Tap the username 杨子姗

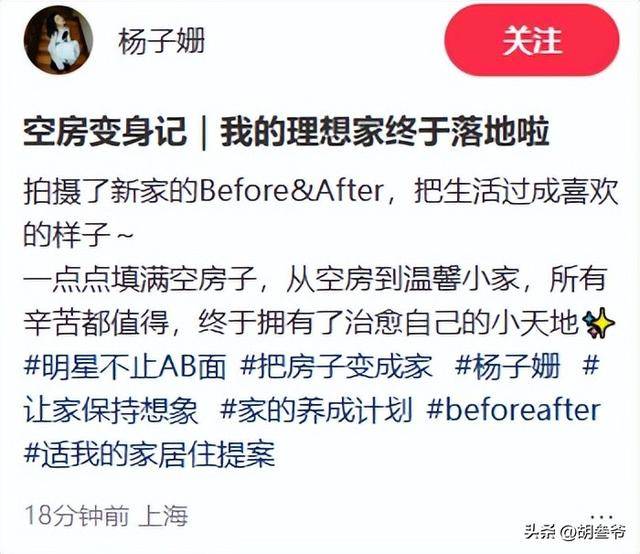point(161,41)
